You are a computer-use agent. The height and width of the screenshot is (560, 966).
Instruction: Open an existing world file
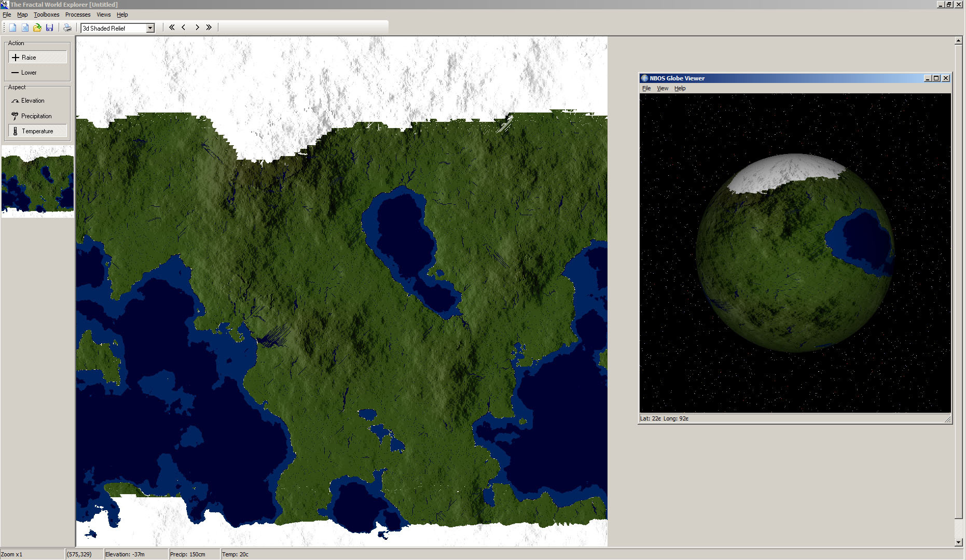coord(37,27)
